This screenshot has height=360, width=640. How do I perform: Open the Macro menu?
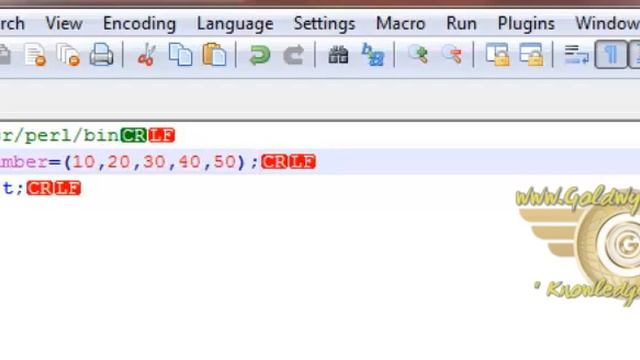(400, 23)
